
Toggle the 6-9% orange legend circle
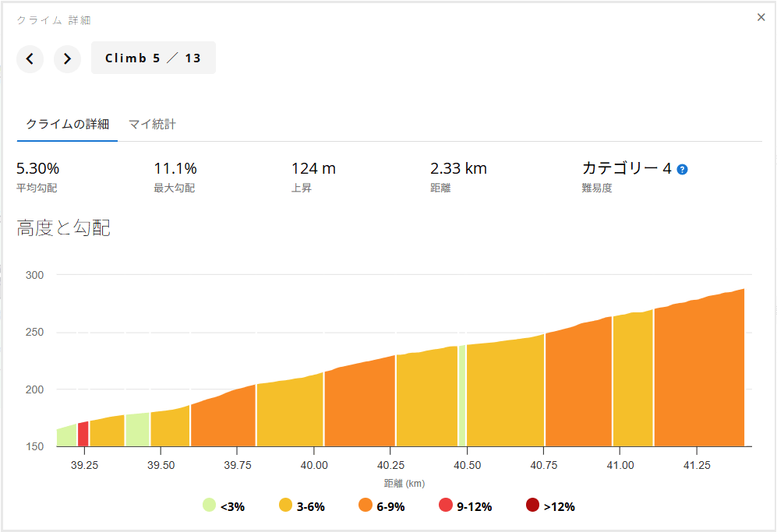pos(366,506)
